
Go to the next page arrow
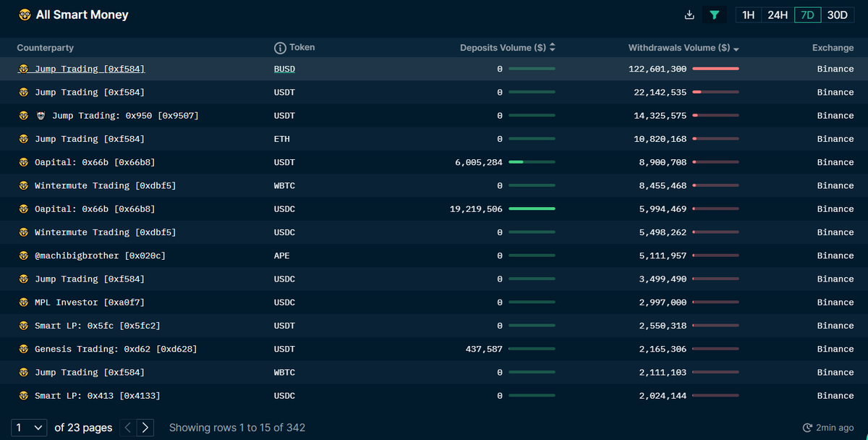click(x=145, y=428)
